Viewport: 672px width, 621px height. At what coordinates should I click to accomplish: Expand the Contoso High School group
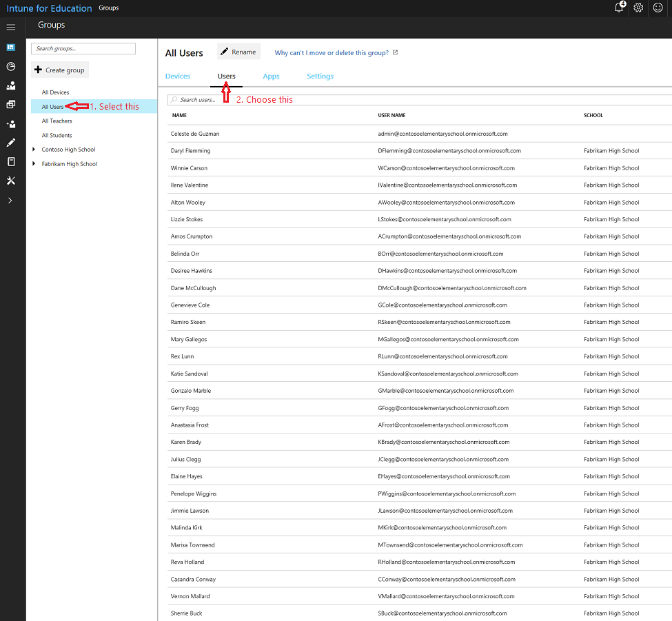click(x=34, y=150)
